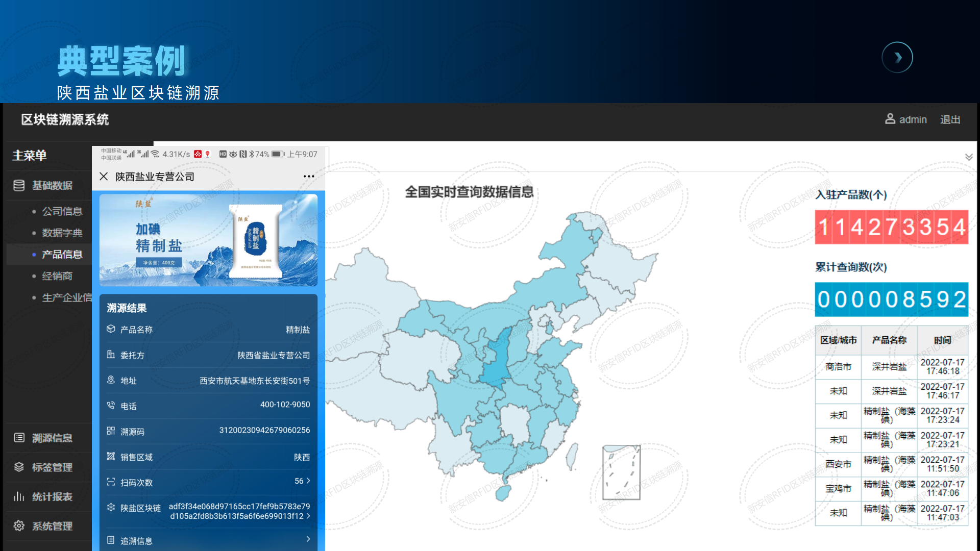Click the 地址 location icon

(111, 380)
